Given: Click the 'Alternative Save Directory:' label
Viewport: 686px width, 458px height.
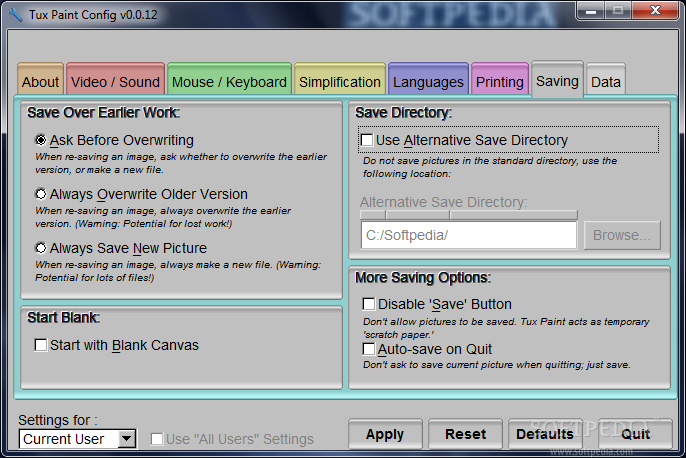Looking at the screenshot, I should pyautogui.click(x=444, y=202).
